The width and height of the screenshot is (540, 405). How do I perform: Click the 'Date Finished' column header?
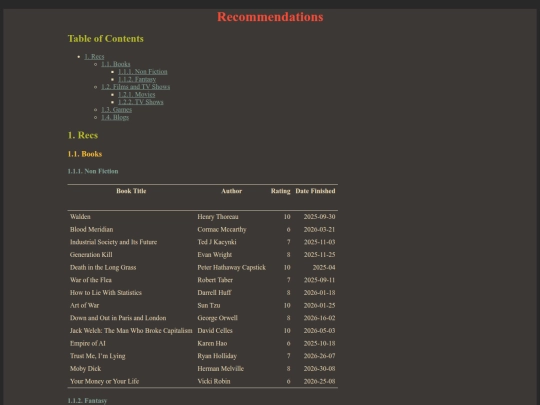tap(315, 191)
